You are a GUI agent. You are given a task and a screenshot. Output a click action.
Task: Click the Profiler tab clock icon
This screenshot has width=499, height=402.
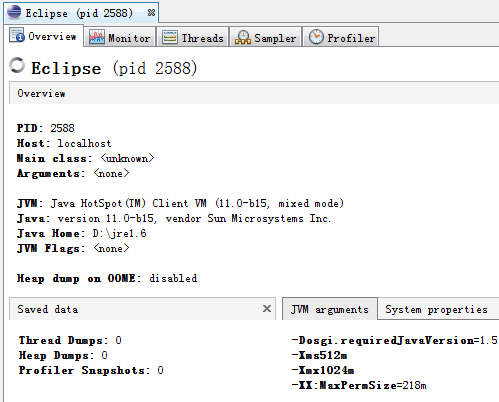(316, 37)
